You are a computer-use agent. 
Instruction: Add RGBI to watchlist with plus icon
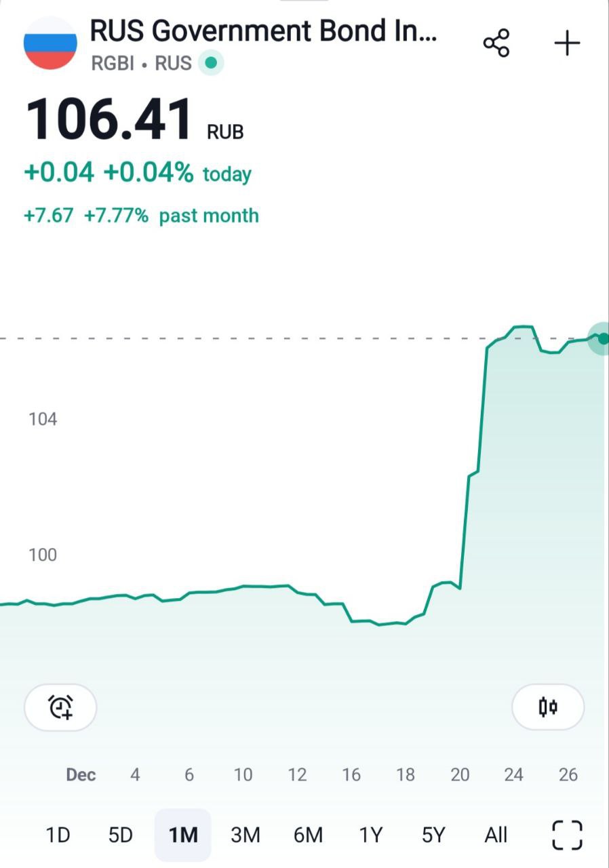[x=567, y=43]
